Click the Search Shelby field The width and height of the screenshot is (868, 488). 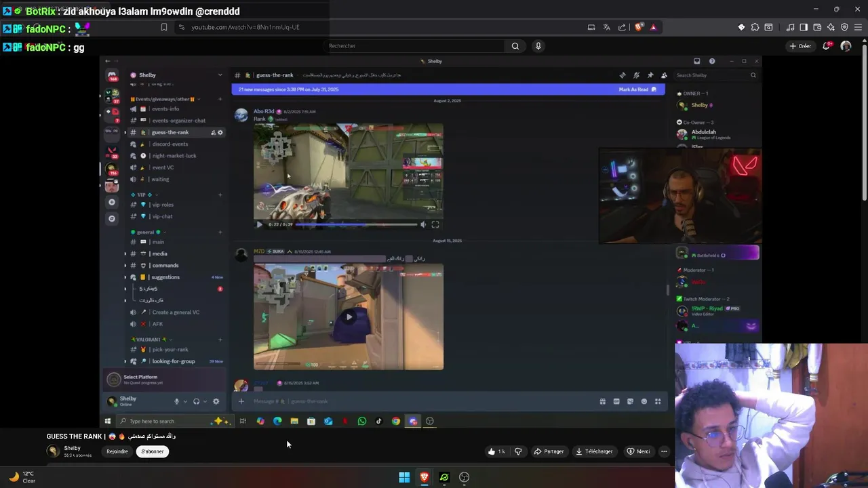click(715, 75)
